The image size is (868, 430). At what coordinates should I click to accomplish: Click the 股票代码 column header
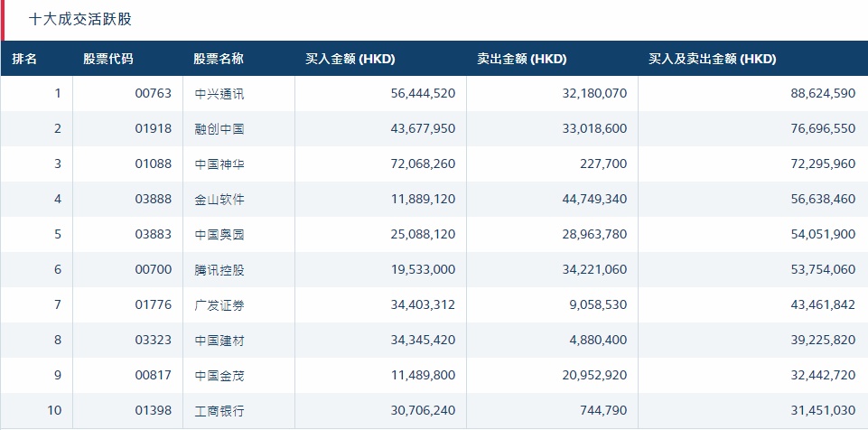click(x=108, y=60)
